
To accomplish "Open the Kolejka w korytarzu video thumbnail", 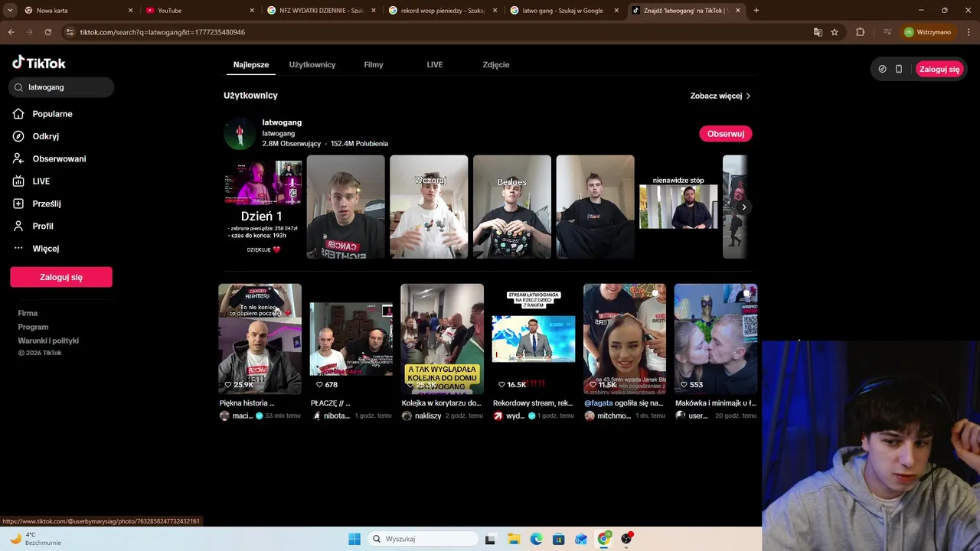I will [x=443, y=339].
